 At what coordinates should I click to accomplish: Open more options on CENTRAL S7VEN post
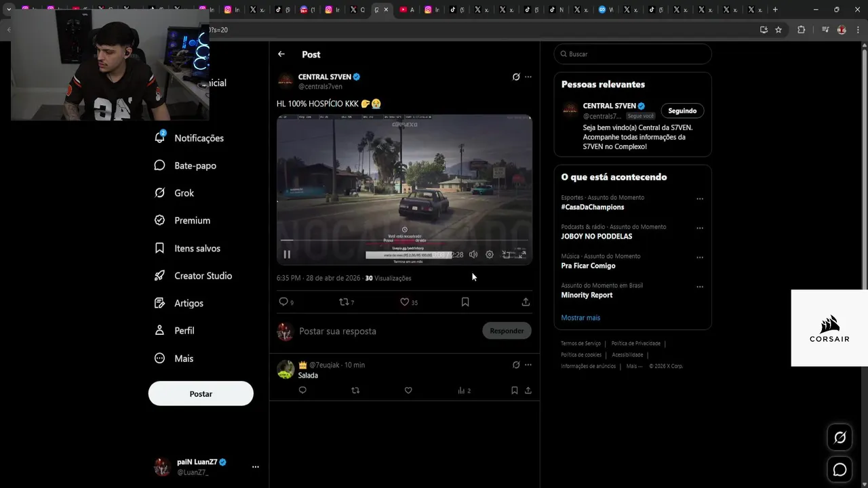pos(528,77)
